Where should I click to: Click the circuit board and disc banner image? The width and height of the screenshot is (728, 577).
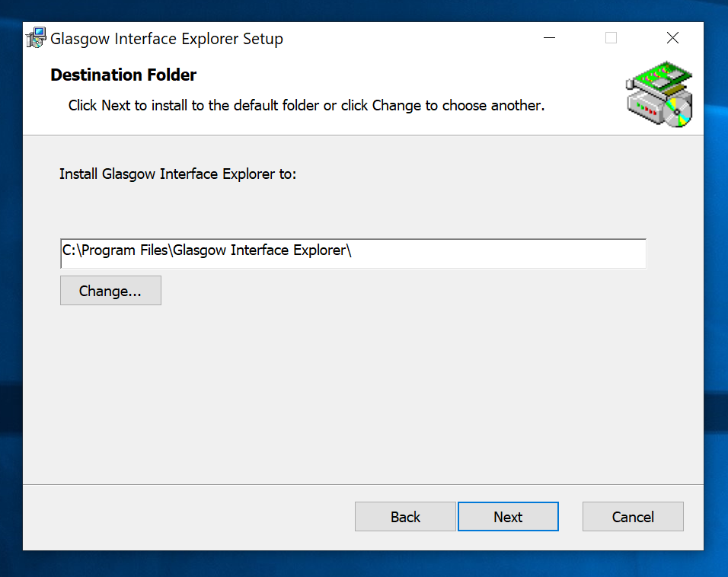point(659,94)
